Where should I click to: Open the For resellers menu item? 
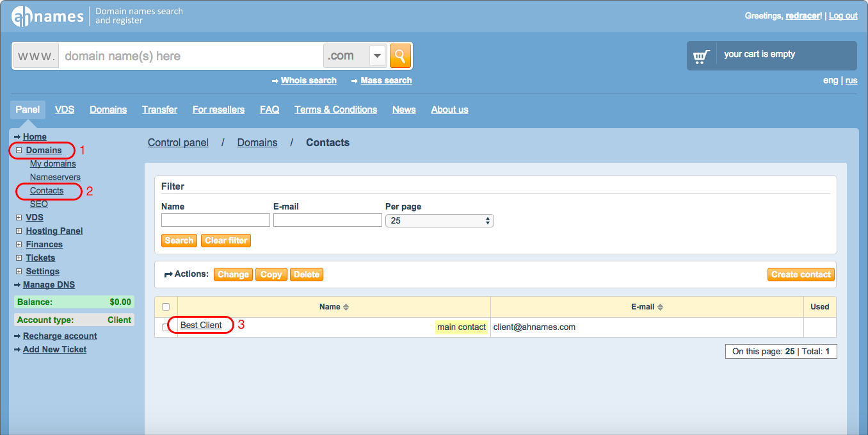[x=218, y=110]
